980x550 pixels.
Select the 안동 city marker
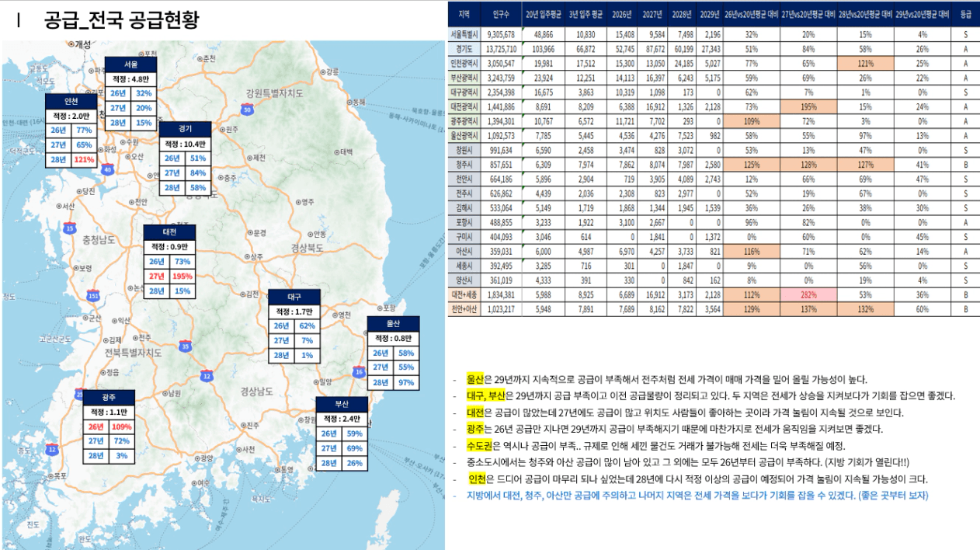click(310, 234)
